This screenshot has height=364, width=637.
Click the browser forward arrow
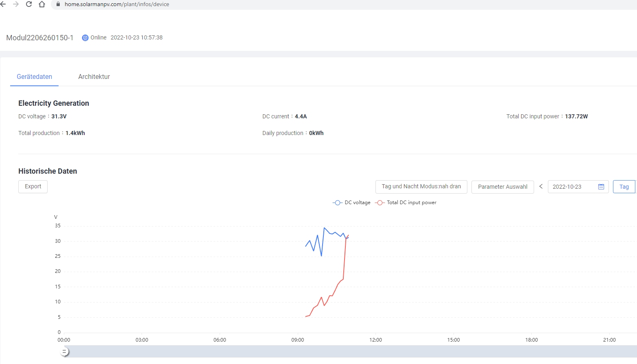point(16,4)
